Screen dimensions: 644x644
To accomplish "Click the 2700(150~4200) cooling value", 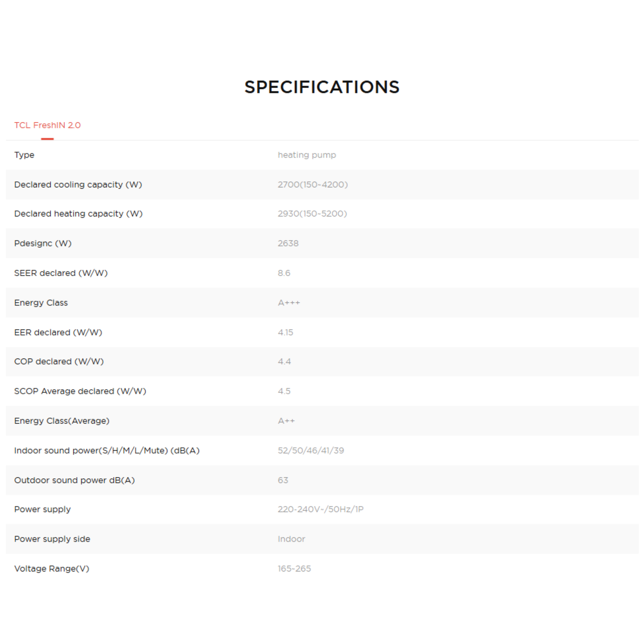I will click(x=312, y=185).
